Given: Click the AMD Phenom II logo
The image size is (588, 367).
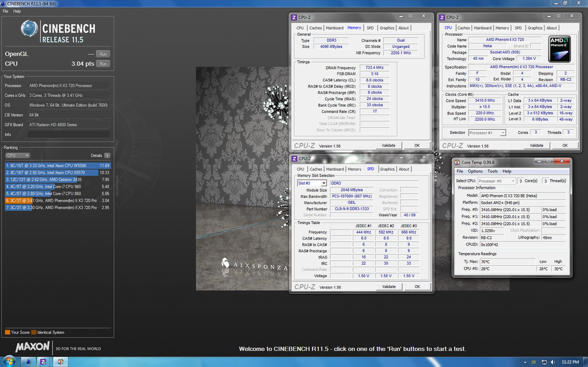Looking at the screenshot, I should pyautogui.click(x=559, y=49).
